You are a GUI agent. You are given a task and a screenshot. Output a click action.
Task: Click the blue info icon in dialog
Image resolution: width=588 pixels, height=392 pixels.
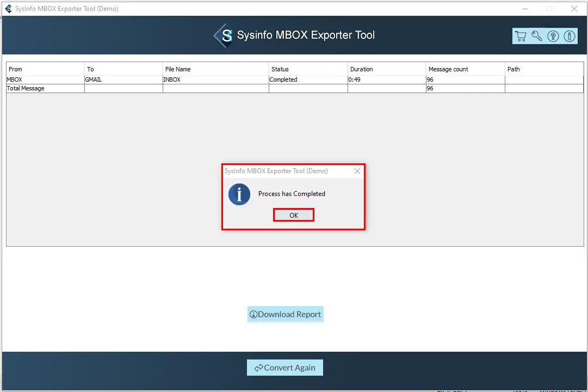point(239,194)
